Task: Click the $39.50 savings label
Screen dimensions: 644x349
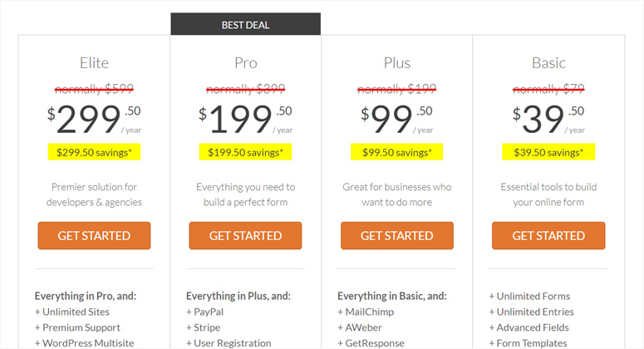Action: [548, 152]
